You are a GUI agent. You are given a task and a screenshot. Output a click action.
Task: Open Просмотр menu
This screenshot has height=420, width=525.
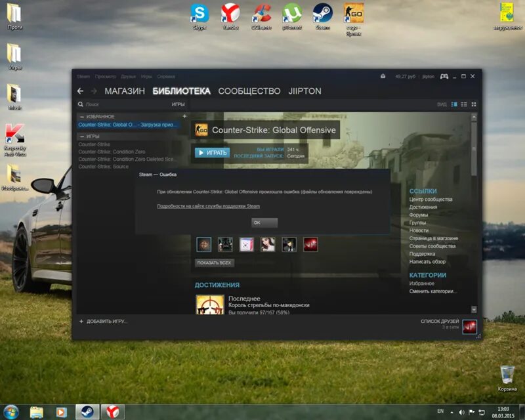(x=106, y=76)
